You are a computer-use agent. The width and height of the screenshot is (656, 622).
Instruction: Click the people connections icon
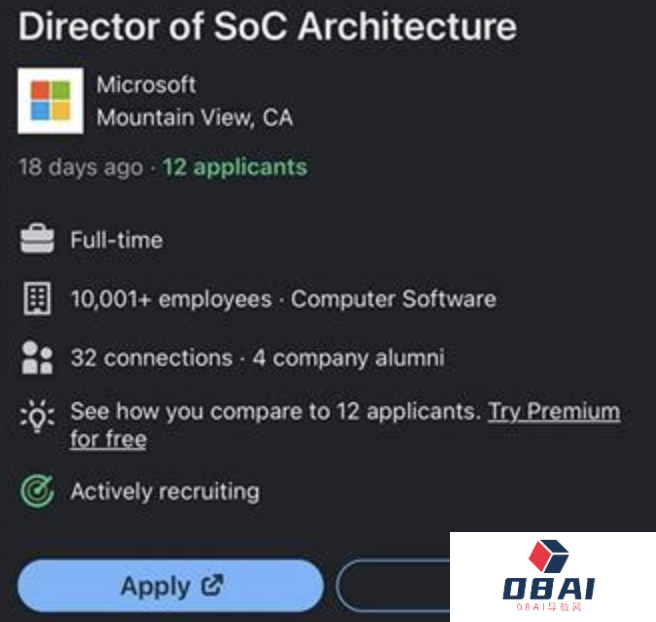(x=37, y=358)
